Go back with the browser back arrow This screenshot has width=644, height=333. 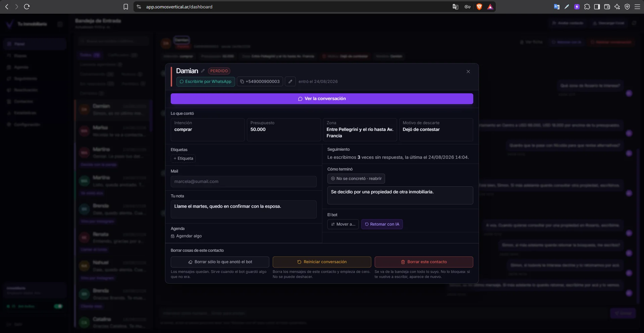(7, 7)
